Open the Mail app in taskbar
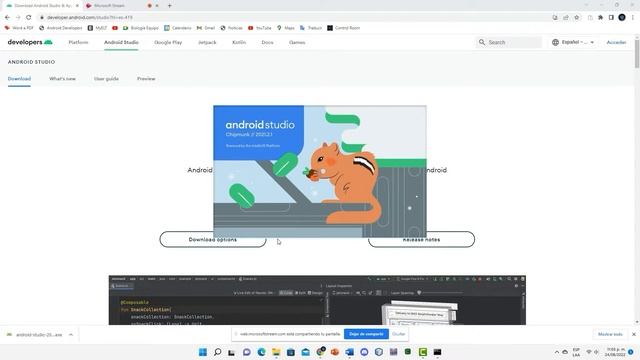Image resolution: width=640 pixels, height=360 pixels. pyautogui.click(x=306, y=352)
